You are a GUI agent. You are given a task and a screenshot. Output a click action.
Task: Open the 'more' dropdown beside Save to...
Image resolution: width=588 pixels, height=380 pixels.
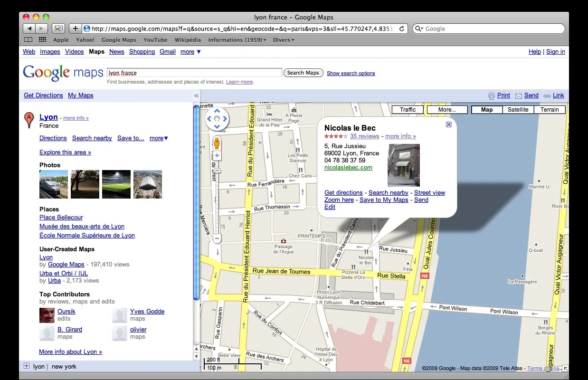point(159,138)
